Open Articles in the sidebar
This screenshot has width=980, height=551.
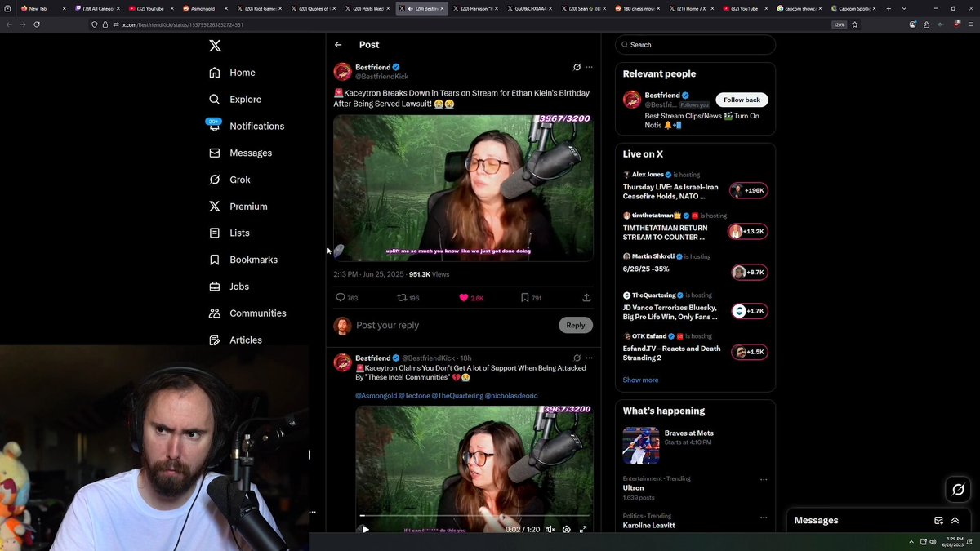(x=235, y=340)
